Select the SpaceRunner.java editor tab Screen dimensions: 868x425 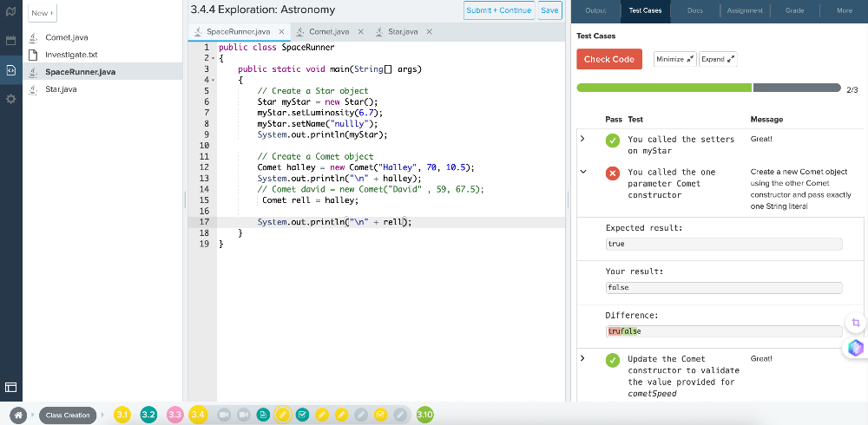tap(240, 31)
